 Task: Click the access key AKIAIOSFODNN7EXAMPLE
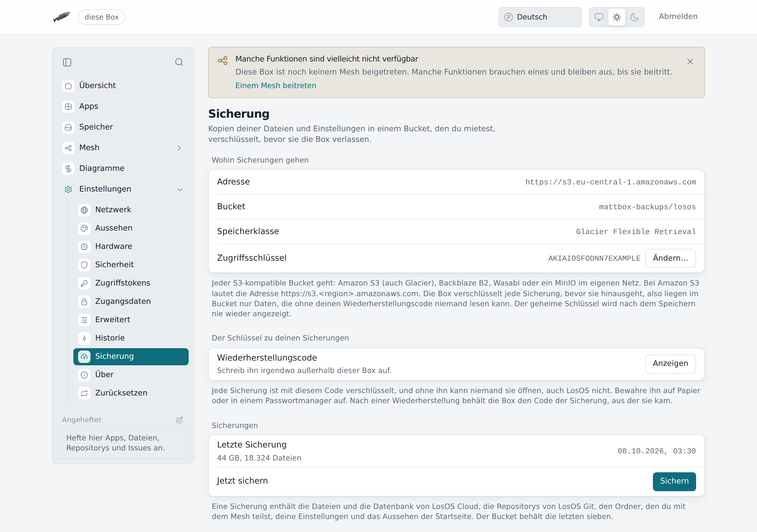[594, 258]
